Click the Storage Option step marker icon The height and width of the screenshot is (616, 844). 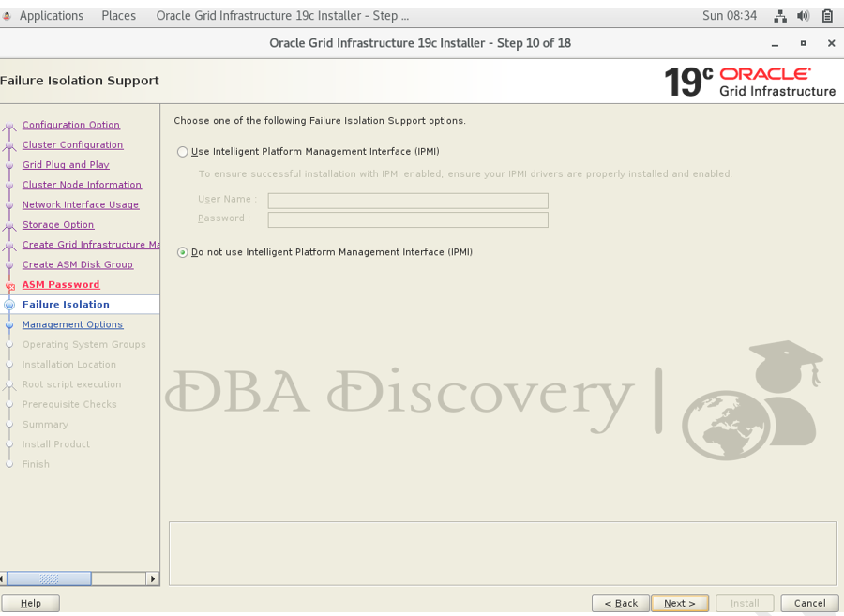pos(9,226)
